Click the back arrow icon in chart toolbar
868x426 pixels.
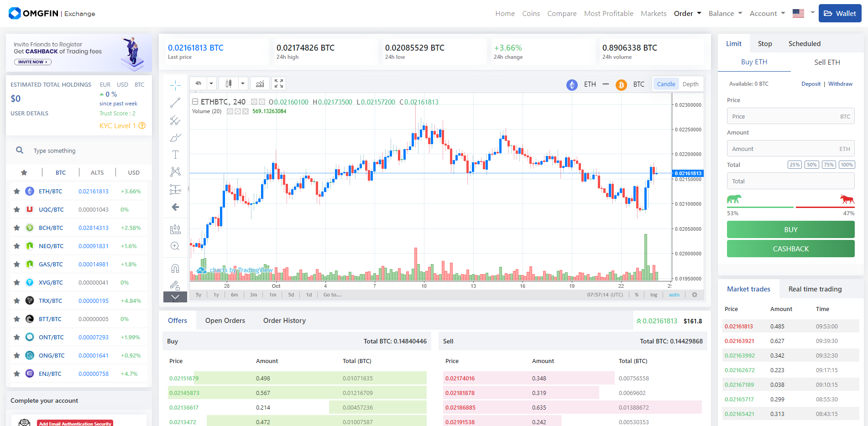click(x=175, y=207)
